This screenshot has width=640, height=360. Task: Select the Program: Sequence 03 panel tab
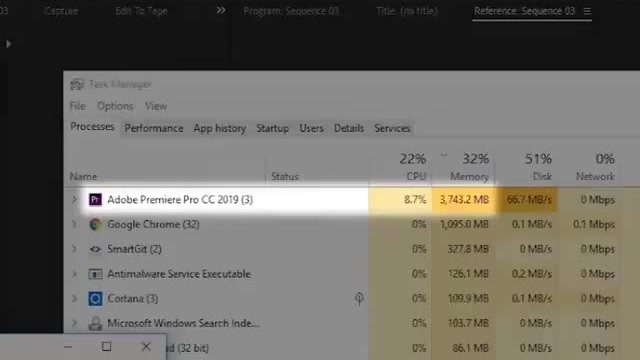pos(291,11)
